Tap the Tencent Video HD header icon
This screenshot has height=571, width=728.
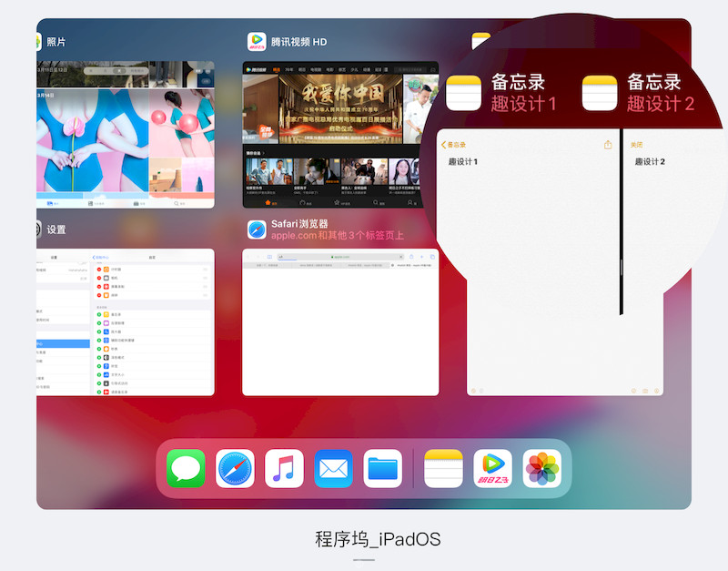257,41
